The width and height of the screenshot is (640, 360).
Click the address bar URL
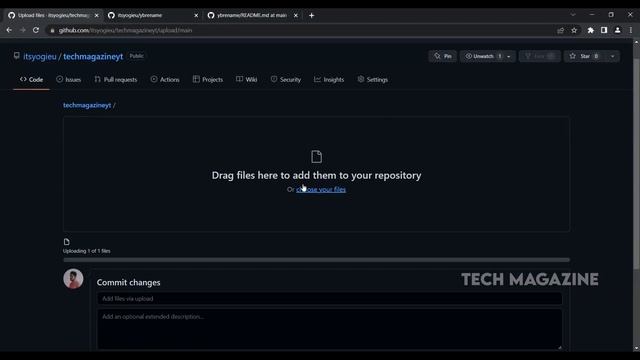(x=125, y=30)
